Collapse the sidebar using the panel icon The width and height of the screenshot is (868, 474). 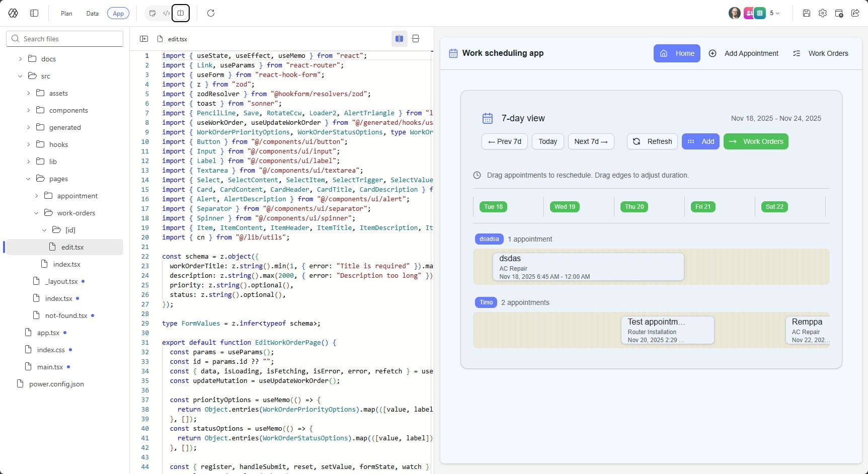pyautogui.click(x=34, y=13)
